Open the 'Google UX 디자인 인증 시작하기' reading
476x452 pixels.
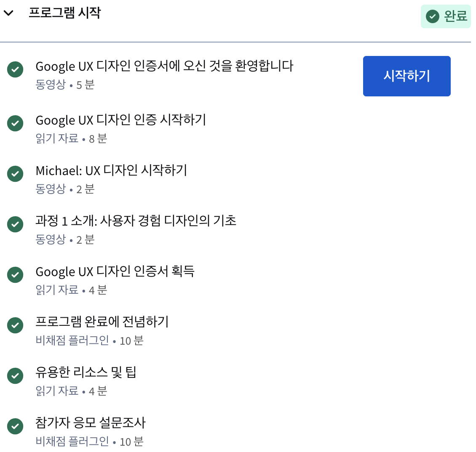pos(121,120)
